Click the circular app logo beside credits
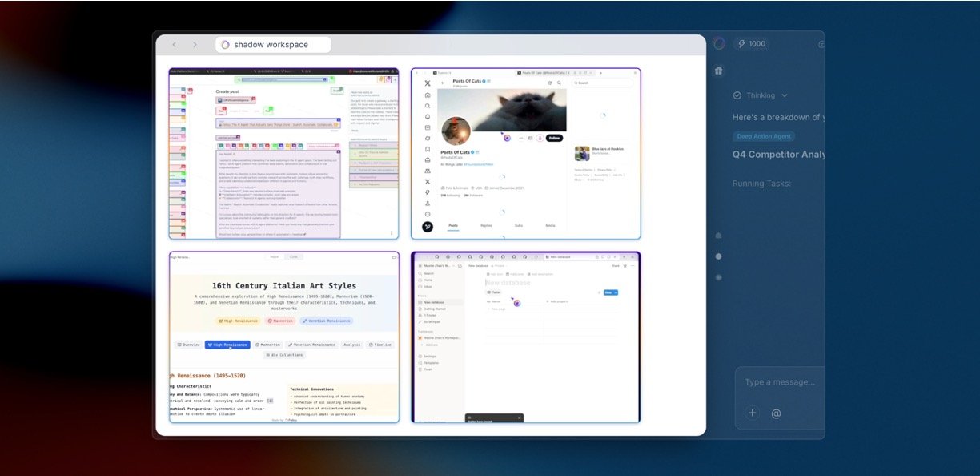Screen dimensions: 980x476 [719, 44]
